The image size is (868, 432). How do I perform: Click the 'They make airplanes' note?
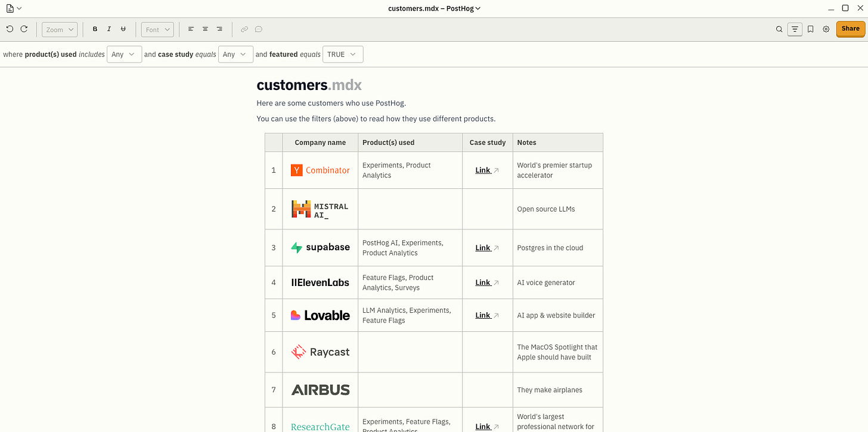pyautogui.click(x=550, y=390)
